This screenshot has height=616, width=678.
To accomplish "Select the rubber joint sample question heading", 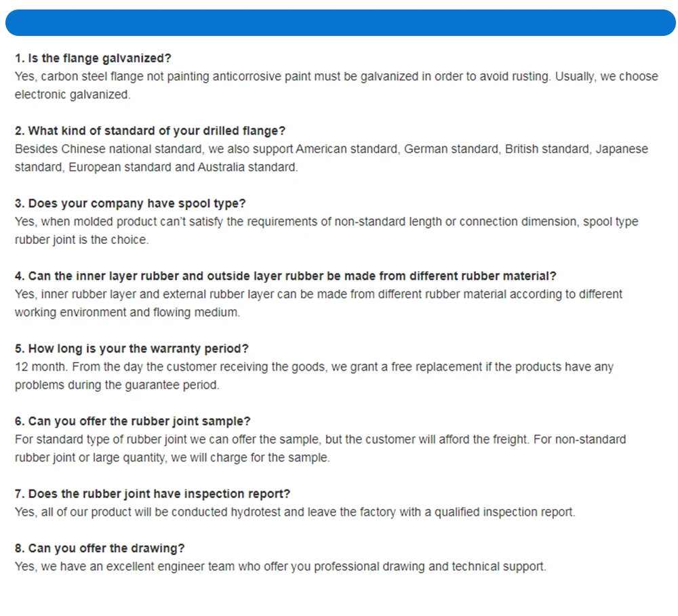I will 133,421.
